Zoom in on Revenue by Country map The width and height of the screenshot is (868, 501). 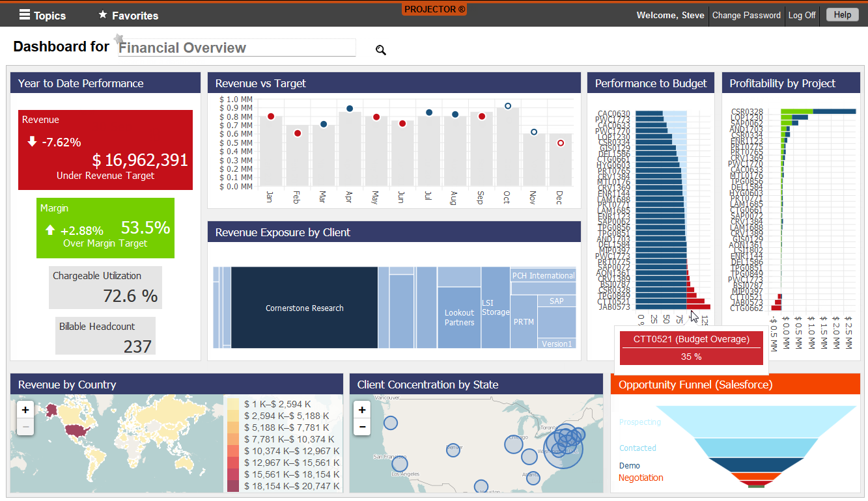coord(25,410)
